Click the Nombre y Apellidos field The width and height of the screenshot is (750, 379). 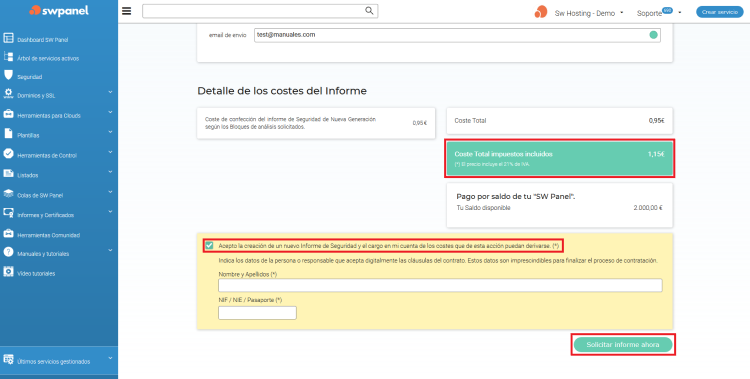pyautogui.click(x=440, y=285)
